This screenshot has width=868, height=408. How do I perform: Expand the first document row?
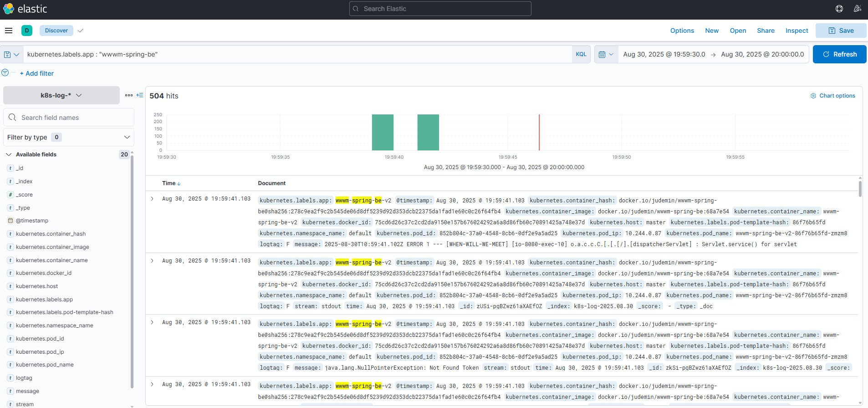152,199
